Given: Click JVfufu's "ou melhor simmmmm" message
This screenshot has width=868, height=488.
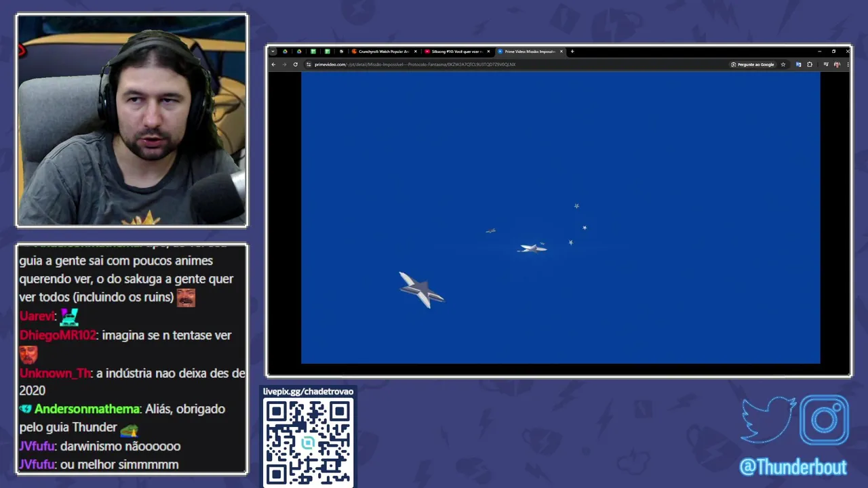Looking at the screenshot, I should point(119,465).
